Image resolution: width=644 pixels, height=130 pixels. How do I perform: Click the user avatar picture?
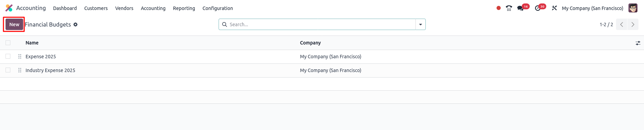point(633,8)
